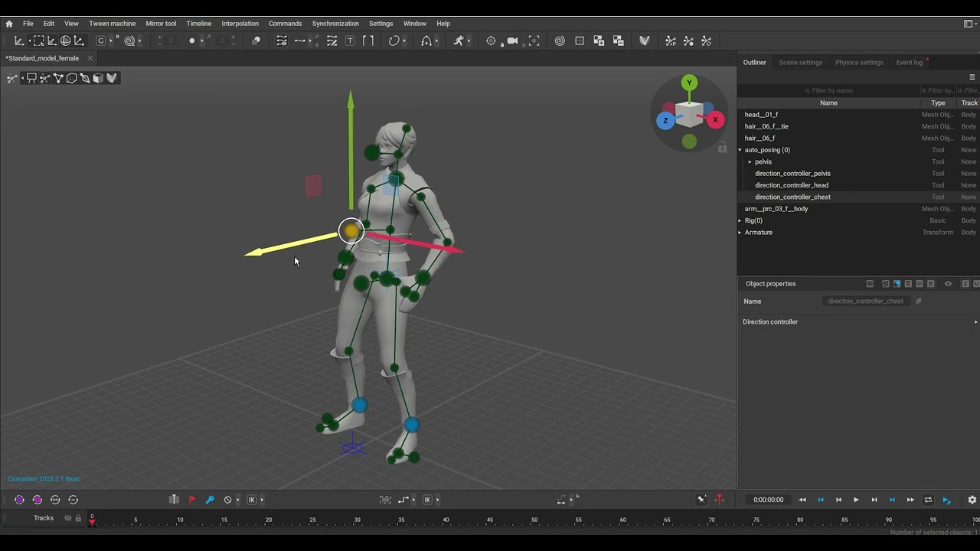
Task: Expand the Direction controller section arrow
Action: pyautogui.click(x=975, y=322)
